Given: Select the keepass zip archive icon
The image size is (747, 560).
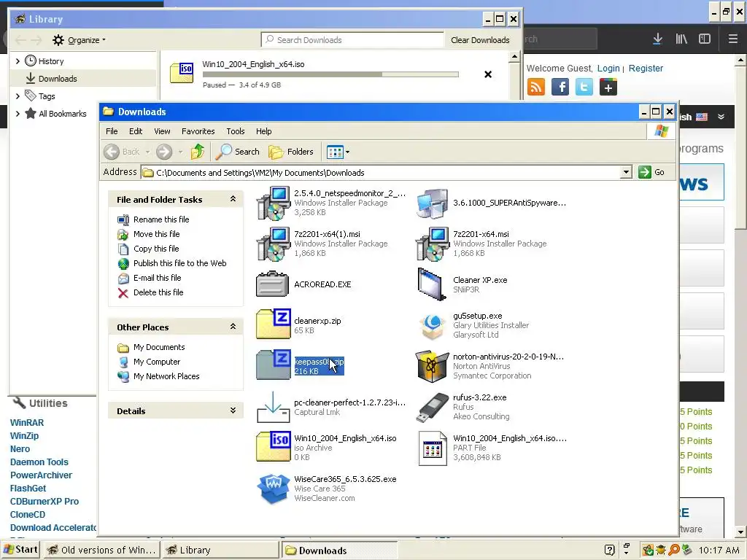Looking at the screenshot, I should click(x=273, y=365).
